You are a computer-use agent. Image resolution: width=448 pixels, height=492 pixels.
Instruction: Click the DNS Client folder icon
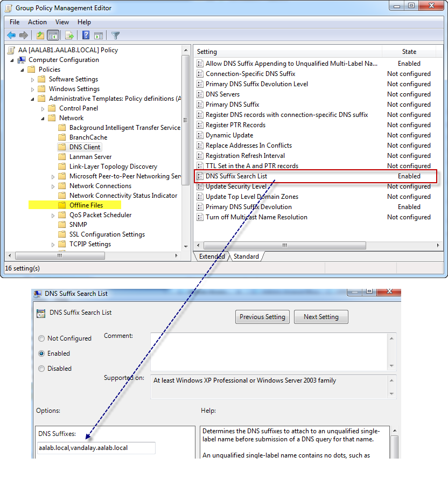coord(62,147)
